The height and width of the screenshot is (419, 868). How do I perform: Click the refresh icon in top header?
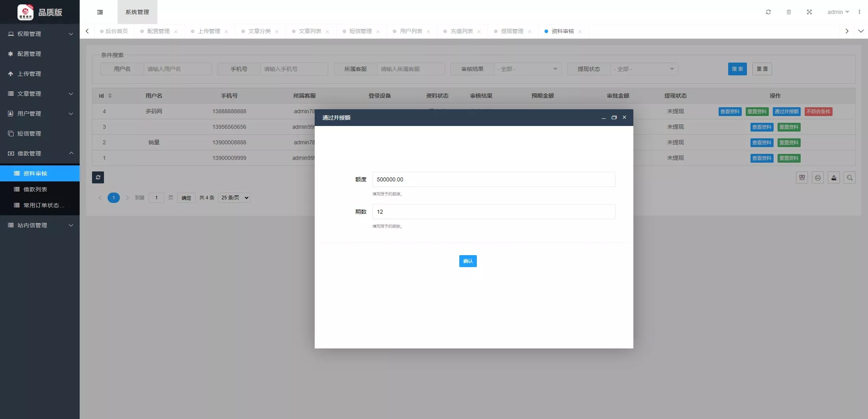point(768,12)
